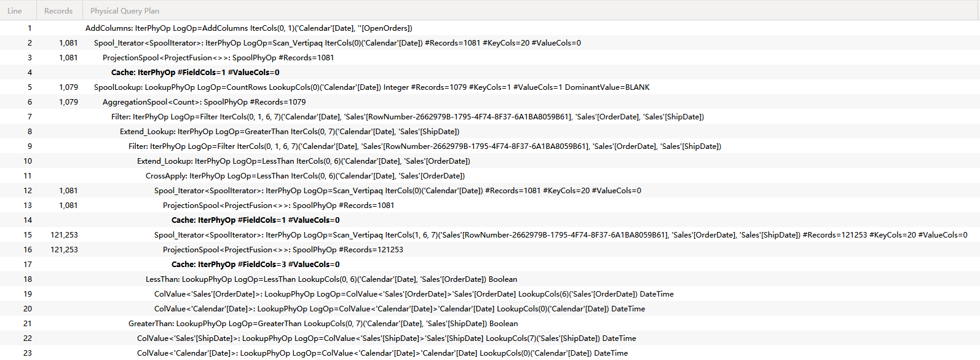Click the Filter row on line 9
Image resolution: width=980 pixels, height=360 pixels.
490,146
